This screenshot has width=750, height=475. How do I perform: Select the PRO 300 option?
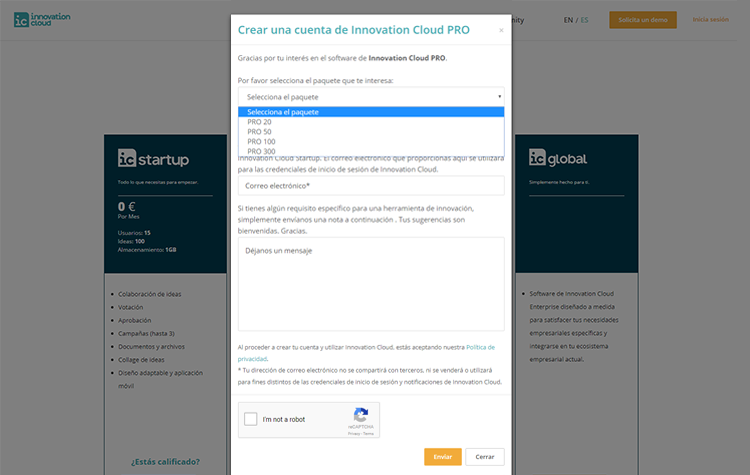coord(371,151)
